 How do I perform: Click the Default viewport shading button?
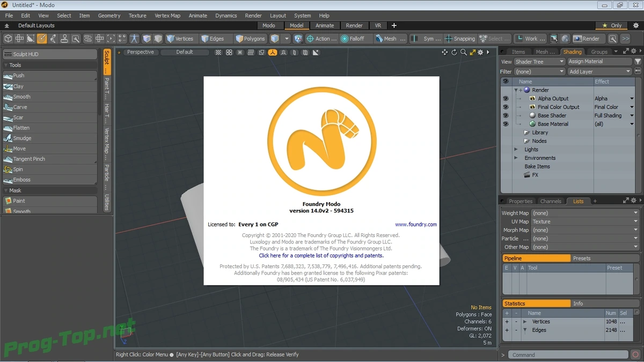(x=185, y=52)
